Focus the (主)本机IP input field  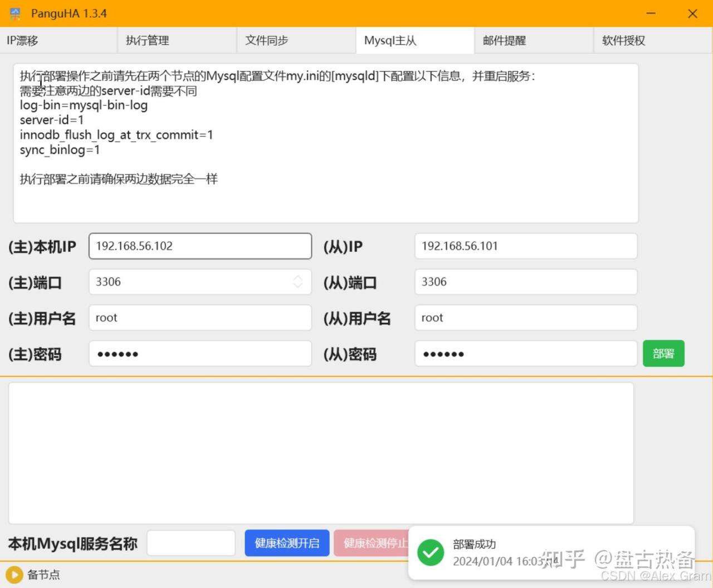[200, 246]
